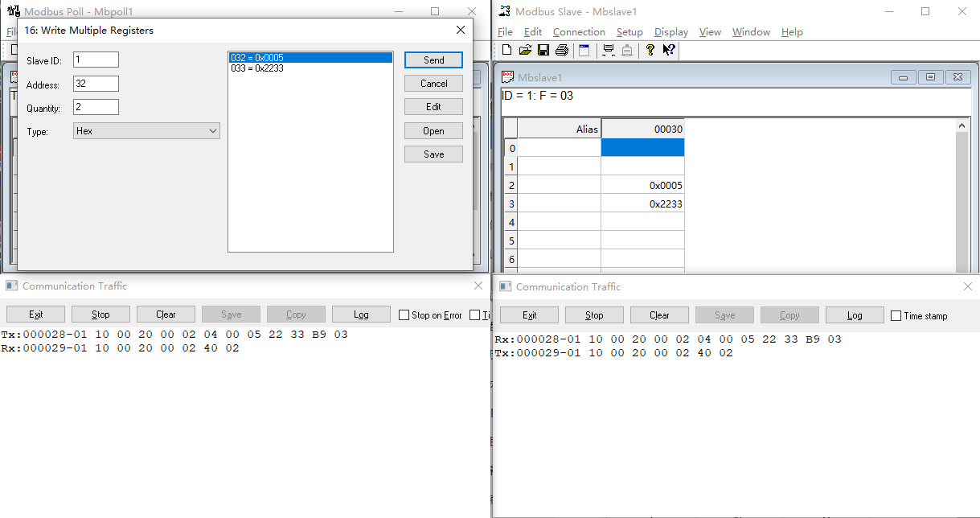Viewport: 980px width, 518px height.
Task: Open the Setup menu in Modbus Slave
Action: point(629,32)
